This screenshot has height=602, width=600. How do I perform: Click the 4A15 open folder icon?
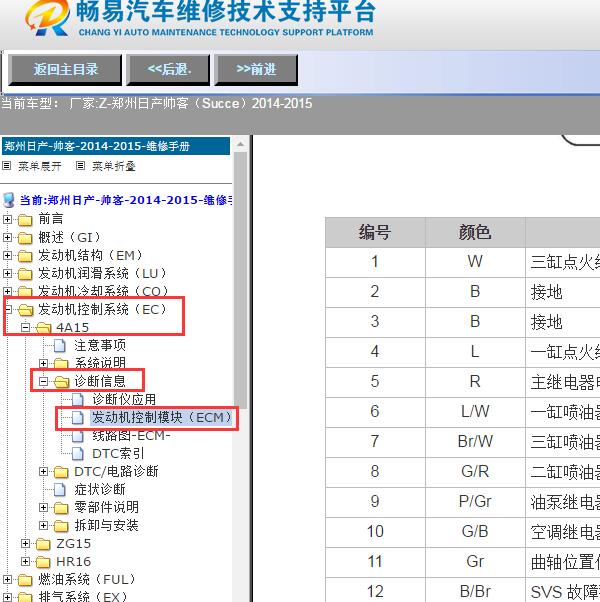tap(44, 328)
